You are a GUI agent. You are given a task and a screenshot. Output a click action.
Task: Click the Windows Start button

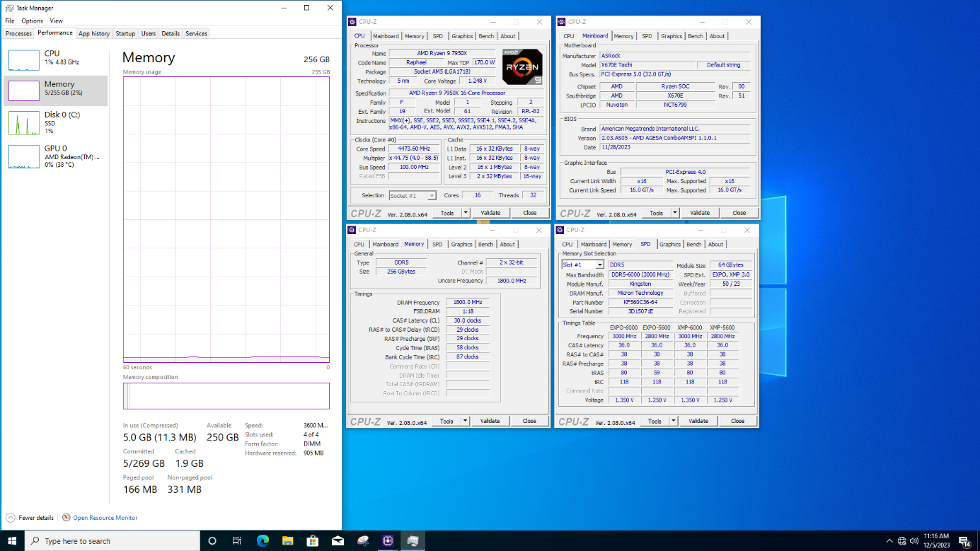[x=12, y=541]
